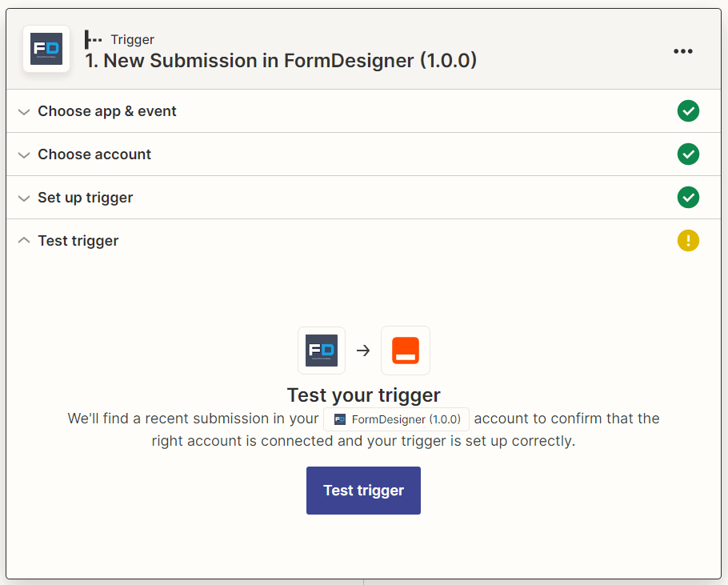Click the orange Zapier app icon
728x585 pixels.
point(405,350)
